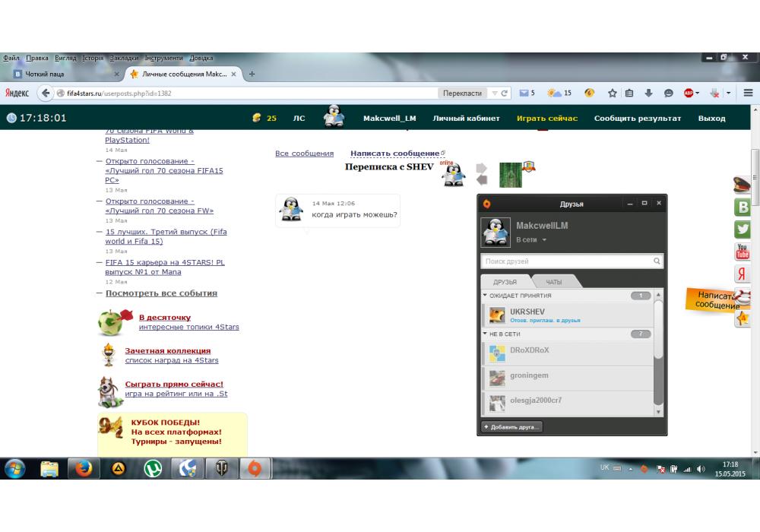The height and width of the screenshot is (532, 760).
Task: Open the Посмотреть все события link
Action: (x=161, y=293)
